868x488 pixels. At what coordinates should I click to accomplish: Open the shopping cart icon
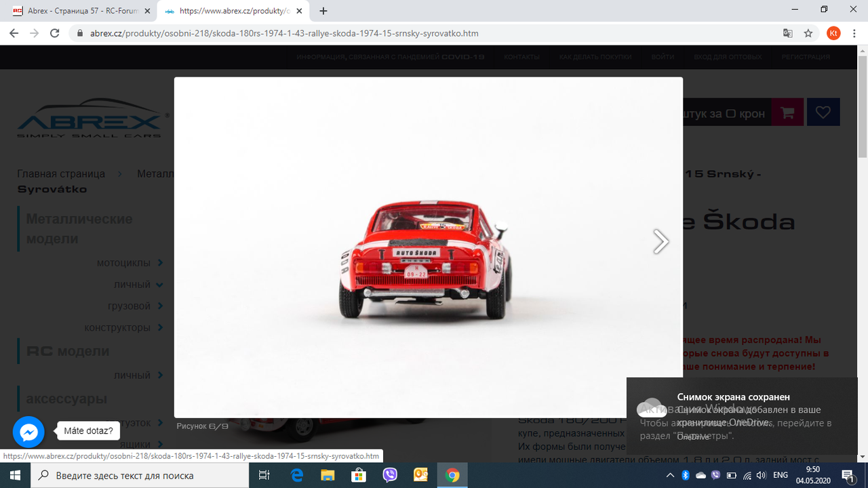pos(787,113)
